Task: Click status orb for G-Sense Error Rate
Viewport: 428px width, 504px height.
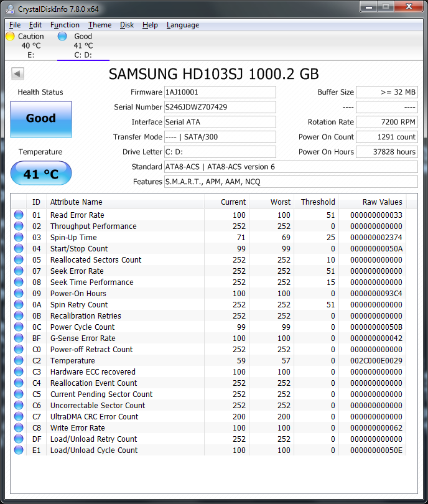Action: (x=19, y=338)
